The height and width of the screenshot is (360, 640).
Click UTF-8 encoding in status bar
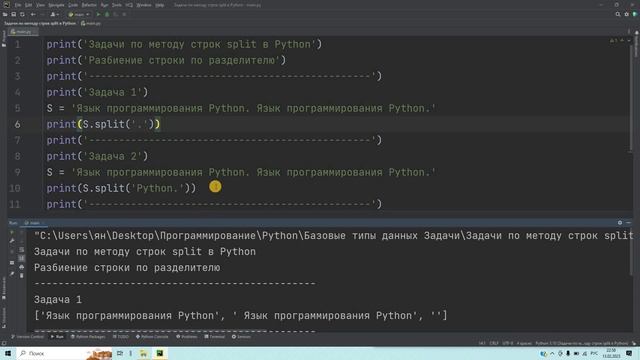coord(508,343)
